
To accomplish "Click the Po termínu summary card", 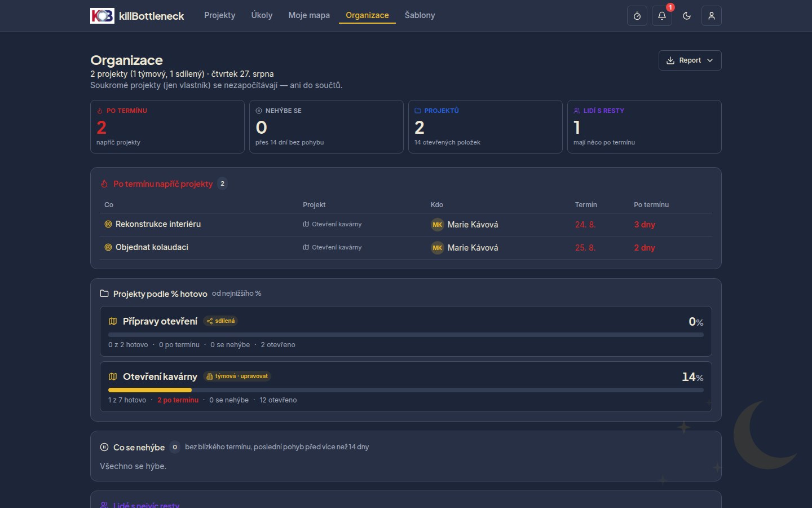I will [x=167, y=126].
